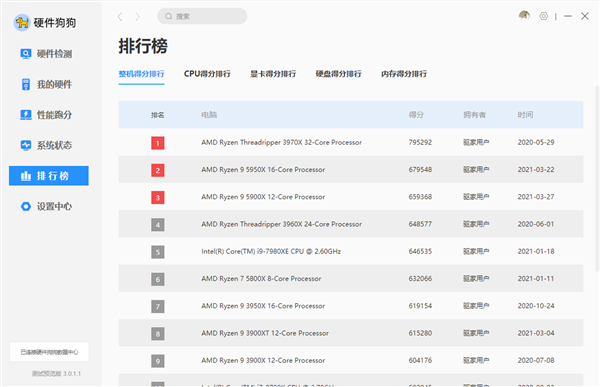Click the score 648577

click(420, 224)
